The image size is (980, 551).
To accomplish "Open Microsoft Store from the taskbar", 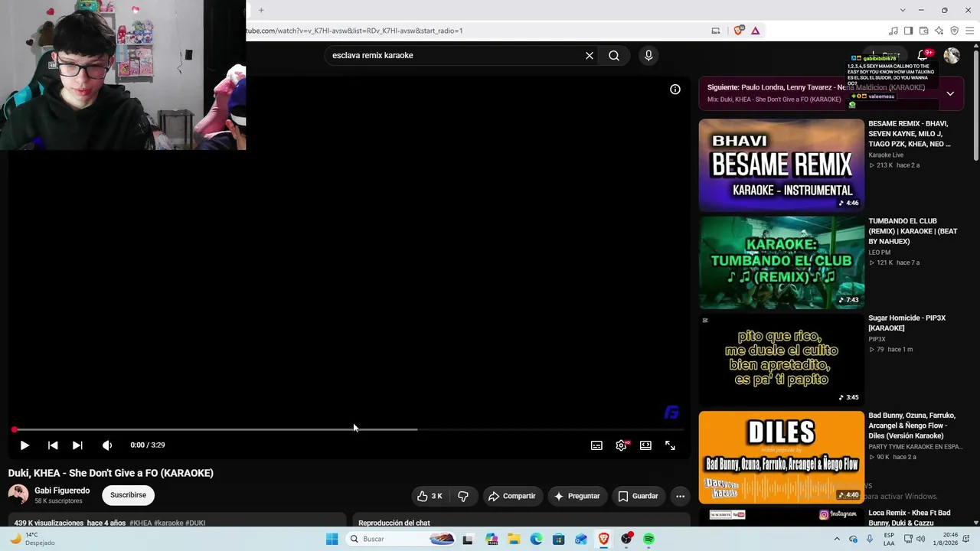I will point(559,539).
